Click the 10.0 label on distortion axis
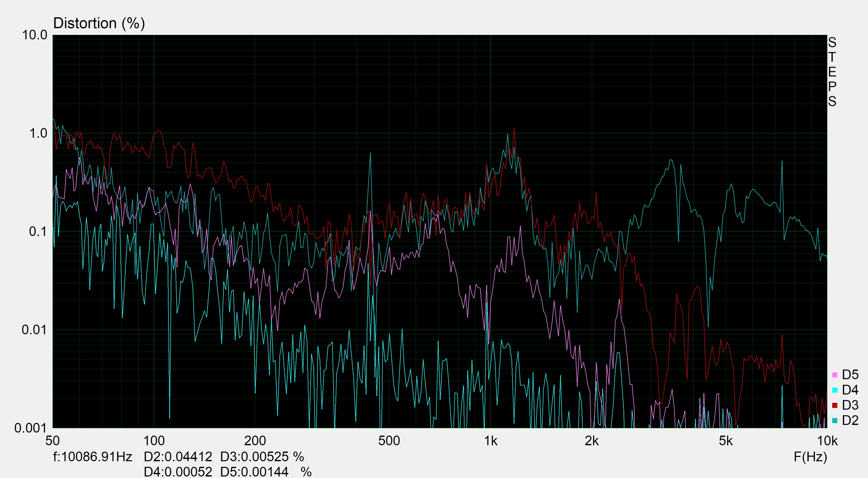Image resolution: width=868 pixels, height=478 pixels. click(x=35, y=35)
